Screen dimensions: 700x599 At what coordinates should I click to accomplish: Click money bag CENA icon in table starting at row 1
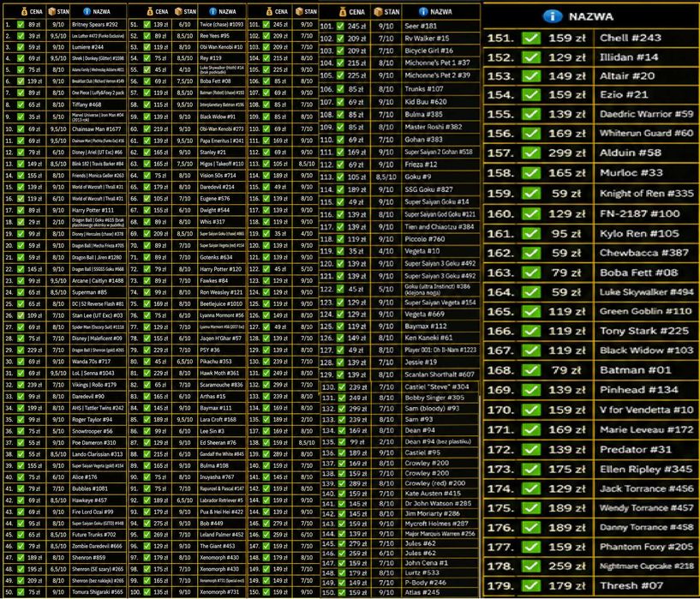tap(24, 12)
